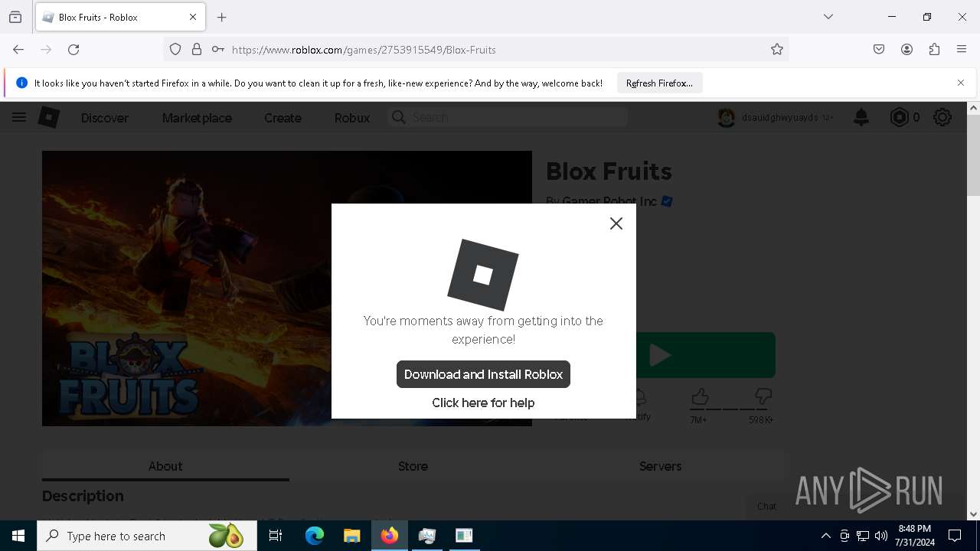This screenshot has height=551, width=980.
Task: Dislike the game with thumbs down
Action: 763,396
